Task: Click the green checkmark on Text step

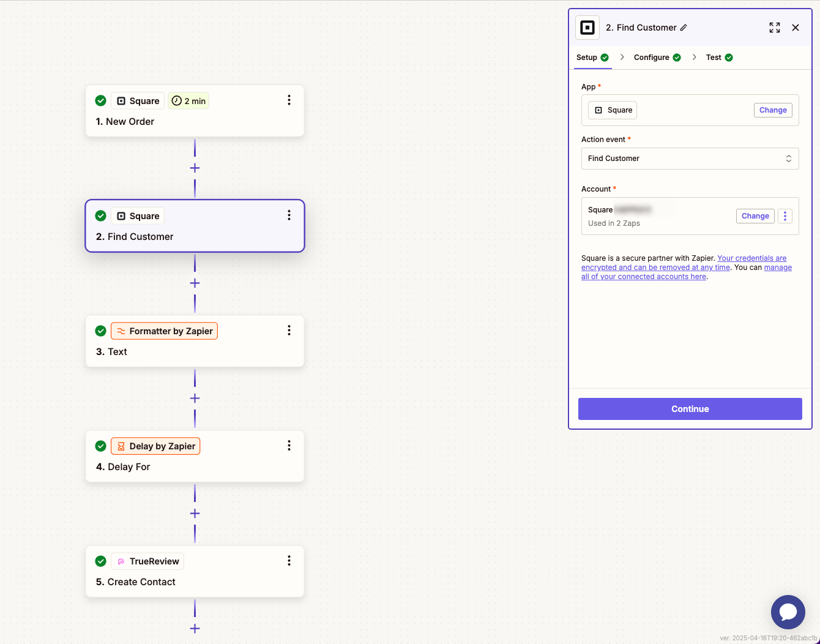Action: pos(101,331)
